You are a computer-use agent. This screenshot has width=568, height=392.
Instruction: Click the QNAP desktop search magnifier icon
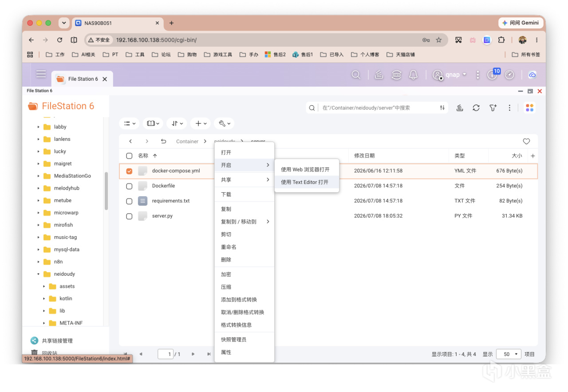(x=356, y=75)
